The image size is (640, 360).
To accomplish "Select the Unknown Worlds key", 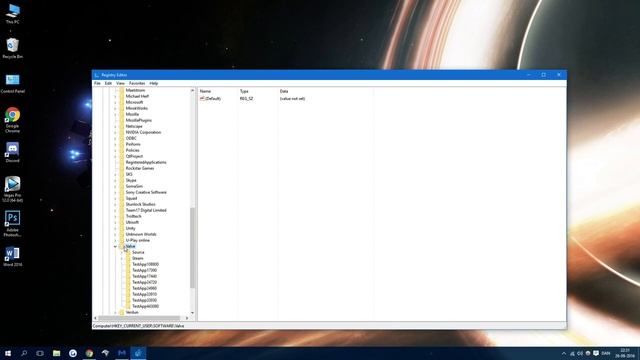I will pos(141,234).
